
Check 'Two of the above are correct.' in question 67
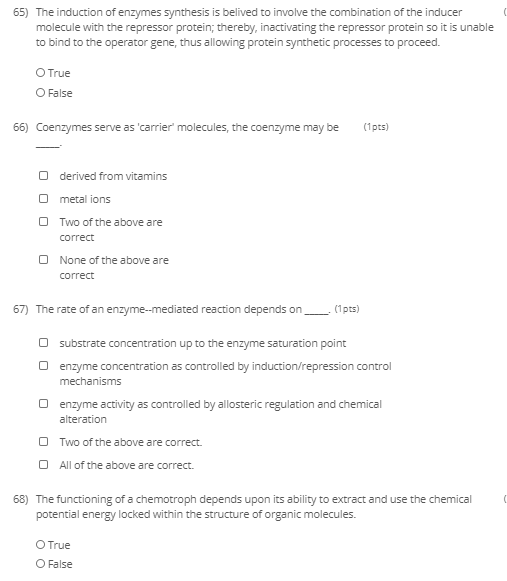[x=43, y=442]
